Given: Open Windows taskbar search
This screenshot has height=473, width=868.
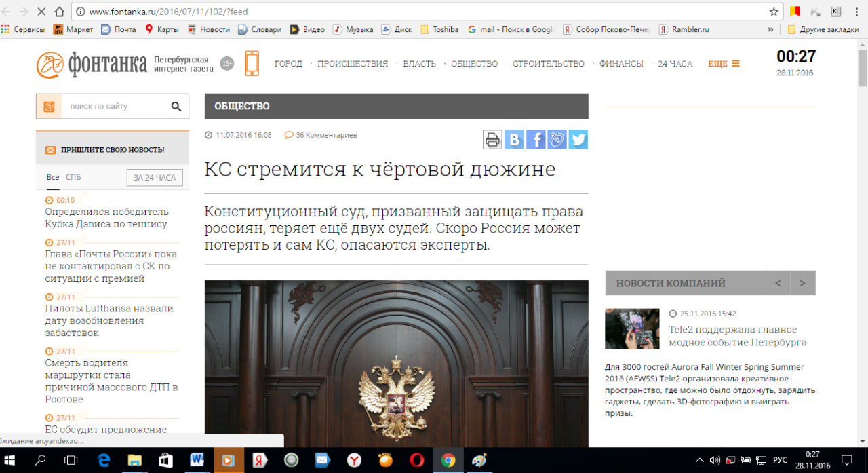Looking at the screenshot, I should 40,460.
